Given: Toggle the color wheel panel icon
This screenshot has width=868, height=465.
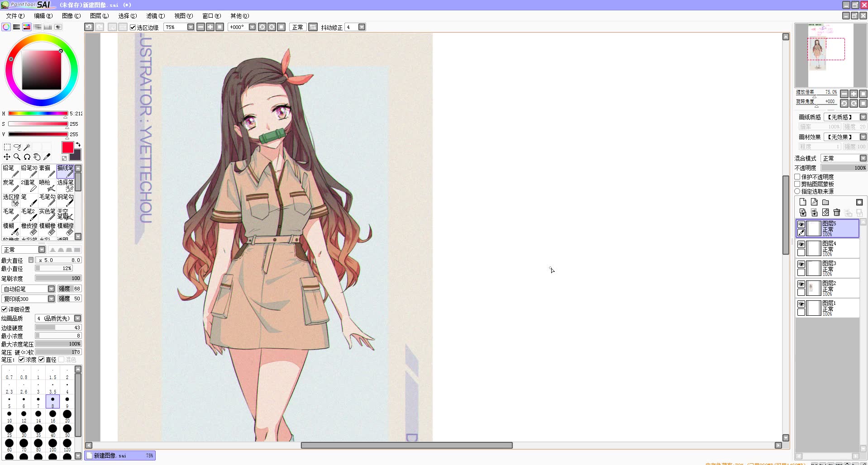Looking at the screenshot, I should click(x=6, y=27).
